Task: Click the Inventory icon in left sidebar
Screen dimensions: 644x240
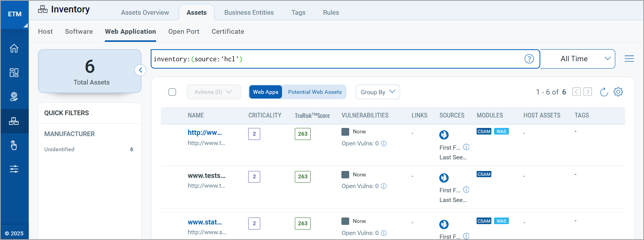Action: (14, 121)
